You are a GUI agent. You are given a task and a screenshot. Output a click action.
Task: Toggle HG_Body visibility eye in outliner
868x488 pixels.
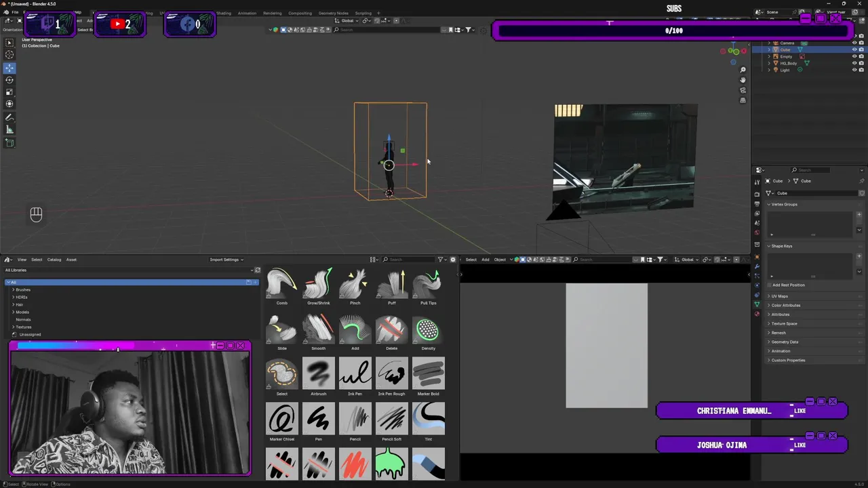pyautogui.click(x=854, y=63)
